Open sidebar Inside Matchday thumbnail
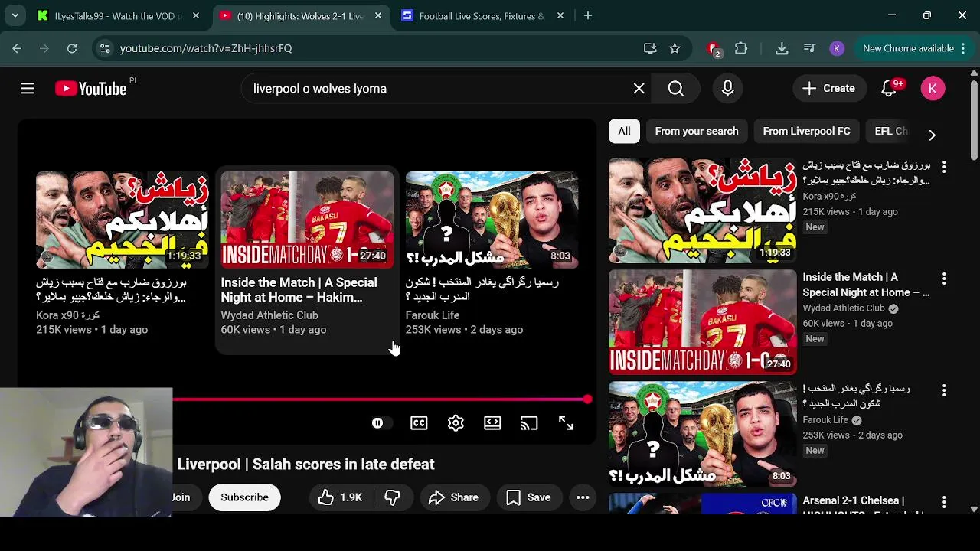Viewport: 980px width, 551px height. point(703,322)
